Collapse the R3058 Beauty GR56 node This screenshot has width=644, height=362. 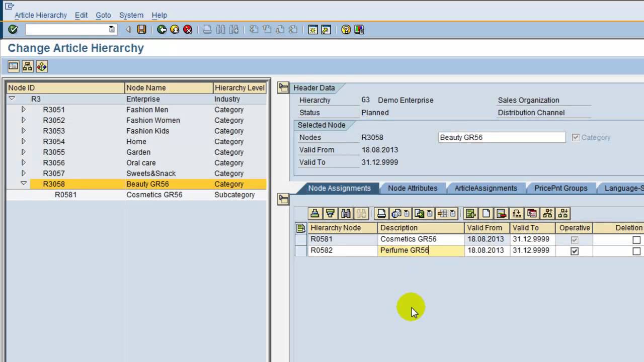23,184
